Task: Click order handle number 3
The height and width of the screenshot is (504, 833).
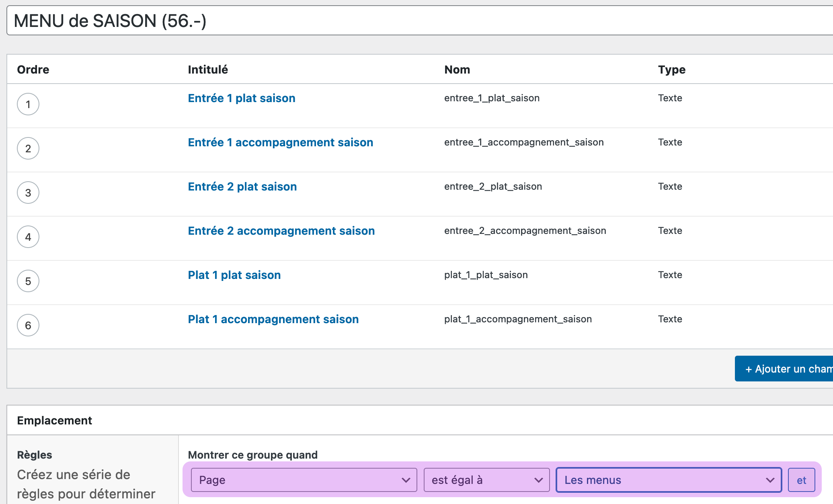Action: 28,193
